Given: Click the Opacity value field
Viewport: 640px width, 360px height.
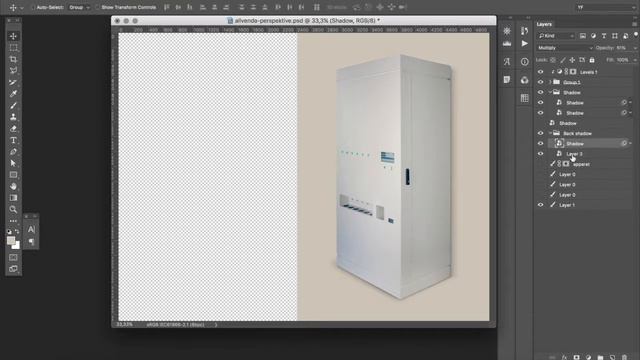Looking at the screenshot, I should [x=622, y=48].
